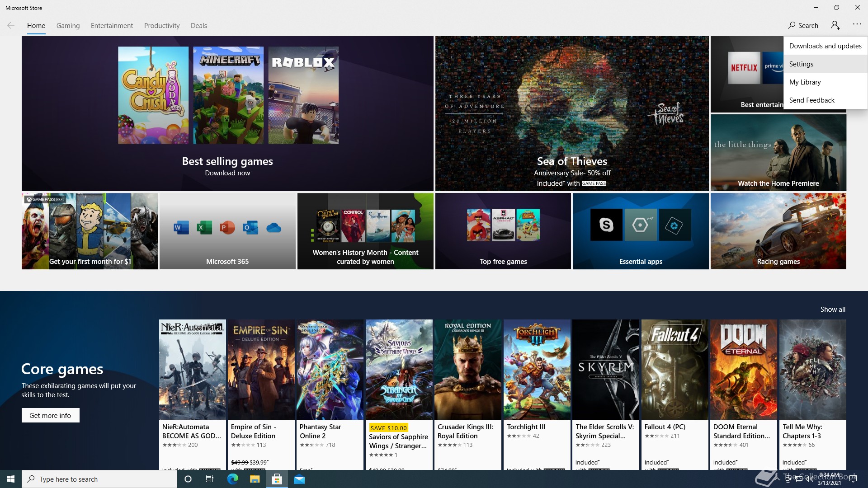Open Microsoft Edge from the taskbar
Image resolution: width=868 pixels, height=488 pixels.
click(232, 479)
